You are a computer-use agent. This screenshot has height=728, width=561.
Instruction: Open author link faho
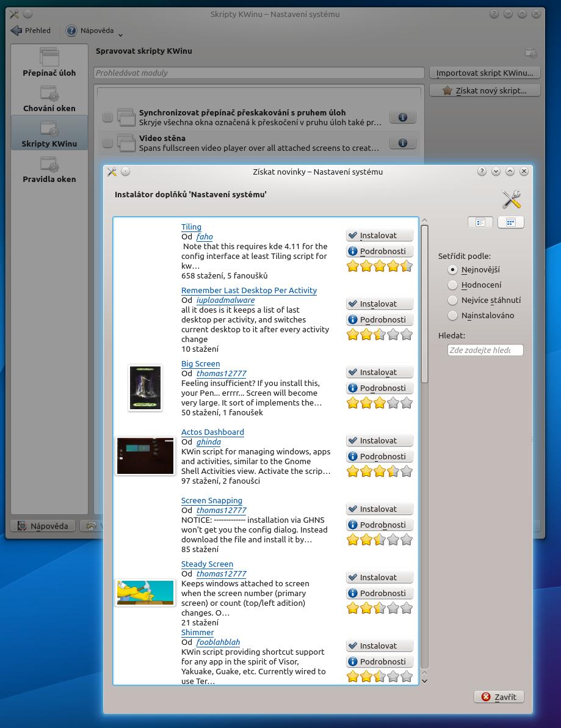coord(204,237)
